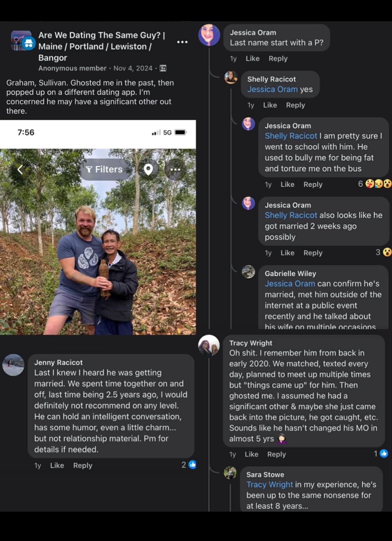Like Jessica Oram's 'Last name' comment
The height and width of the screenshot is (541, 392).
[x=252, y=59]
